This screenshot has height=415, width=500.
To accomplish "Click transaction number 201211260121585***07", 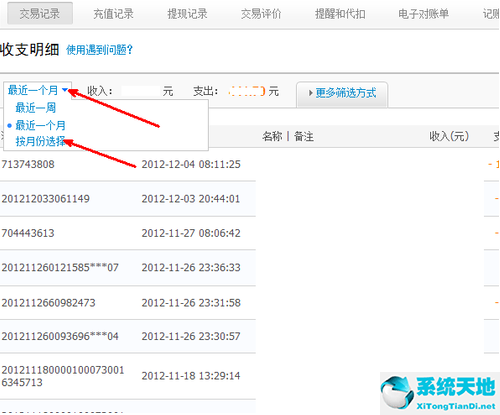I will [x=60, y=267].
